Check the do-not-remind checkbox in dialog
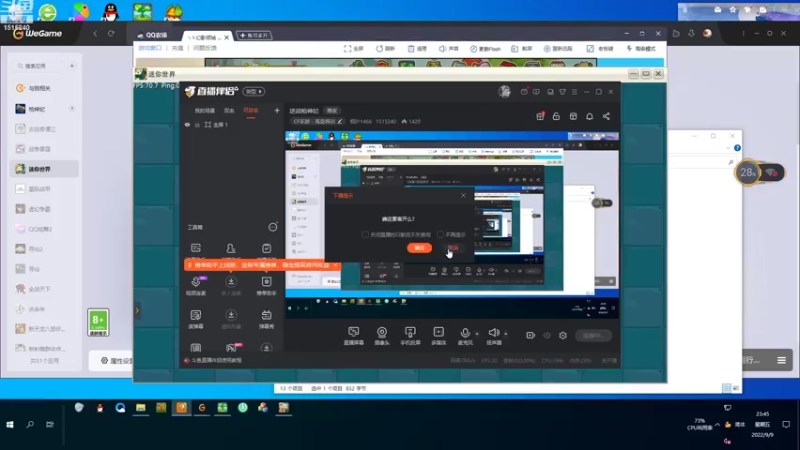The image size is (800, 450). click(x=440, y=235)
